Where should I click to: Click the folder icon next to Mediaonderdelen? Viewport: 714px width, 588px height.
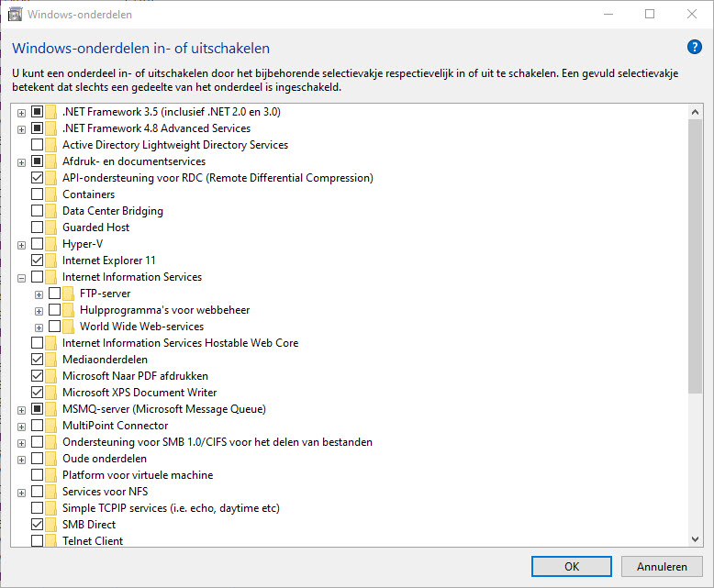[x=51, y=360]
